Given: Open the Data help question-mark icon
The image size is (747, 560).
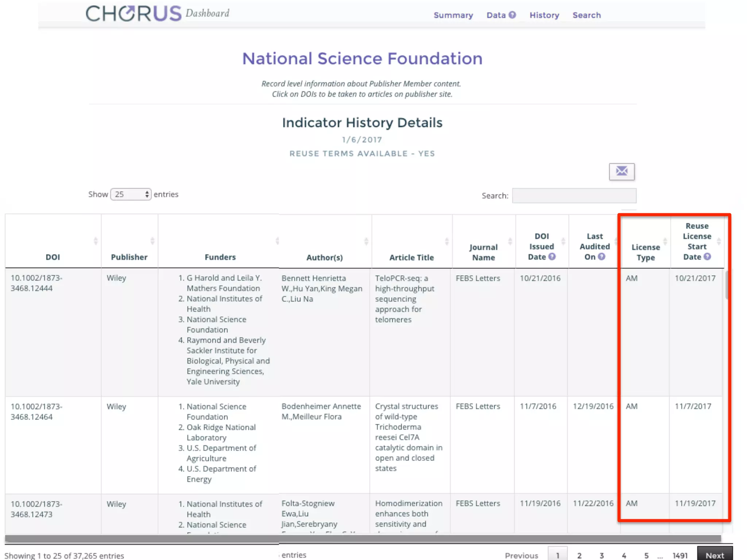Looking at the screenshot, I should (512, 15).
